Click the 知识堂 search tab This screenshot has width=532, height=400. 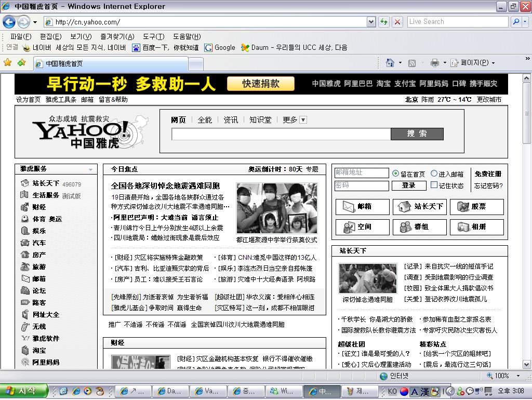tap(260, 120)
